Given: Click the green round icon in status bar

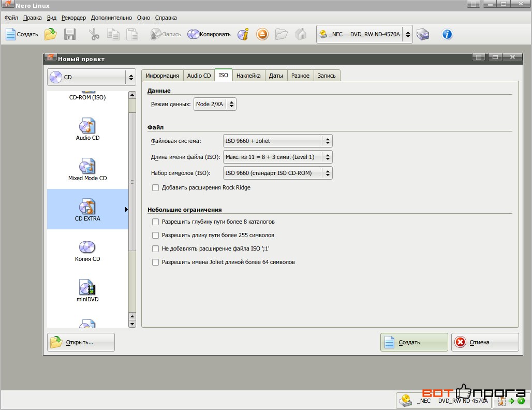Looking at the screenshot, I should pyautogui.click(x=521, y=401).
